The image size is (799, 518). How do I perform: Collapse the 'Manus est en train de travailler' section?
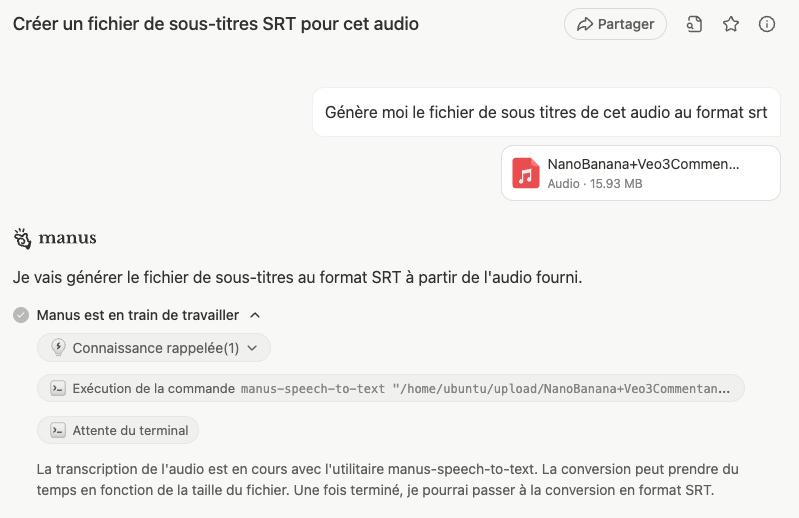(256, 315)
